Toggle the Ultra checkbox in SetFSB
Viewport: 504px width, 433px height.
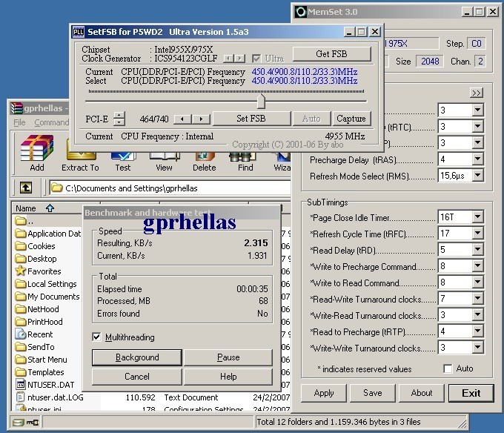(256, 59)
